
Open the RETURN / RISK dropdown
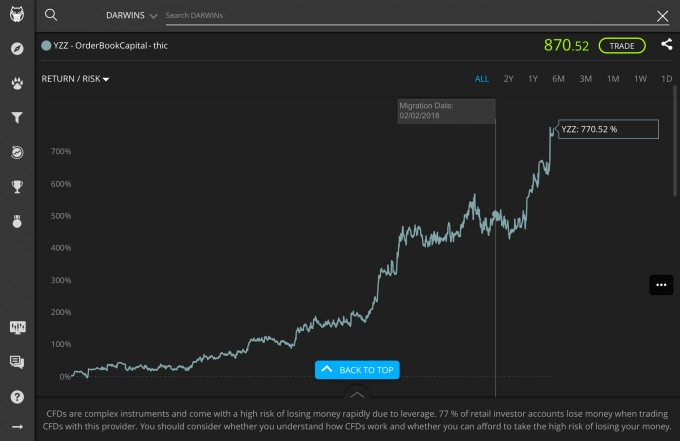click(75, 79)
